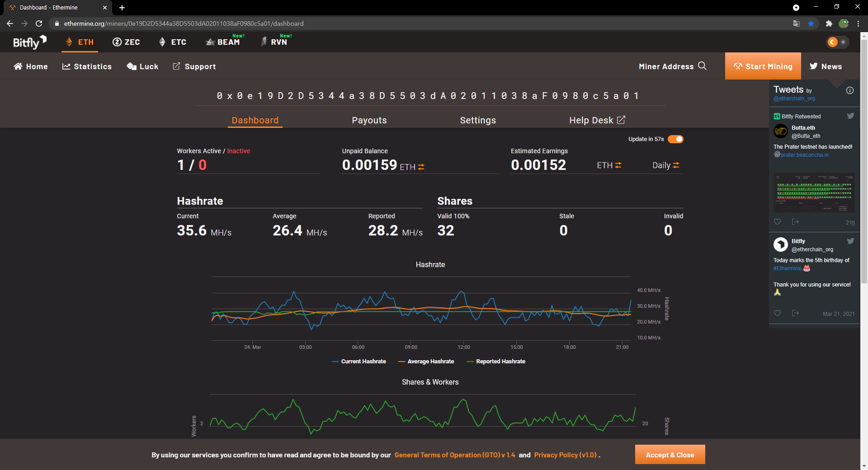Switch to the ETC pool
The image size is (868, 470).
click(x=173, y=42)
